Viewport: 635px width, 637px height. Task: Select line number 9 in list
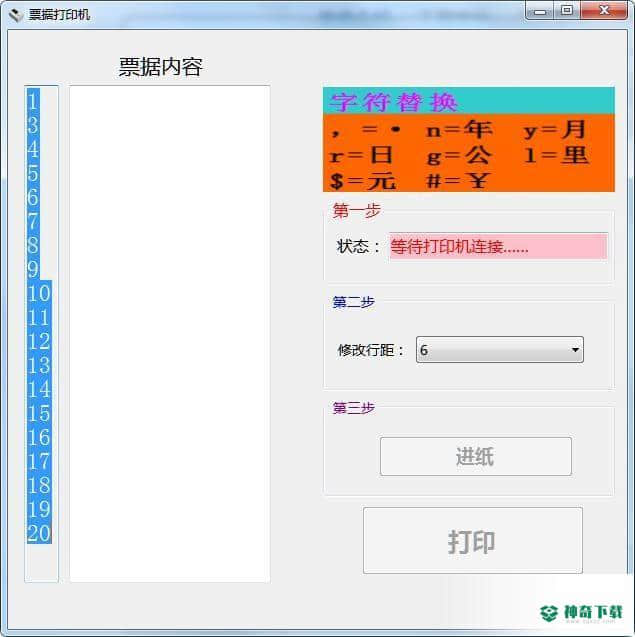(x=33, y=269)
